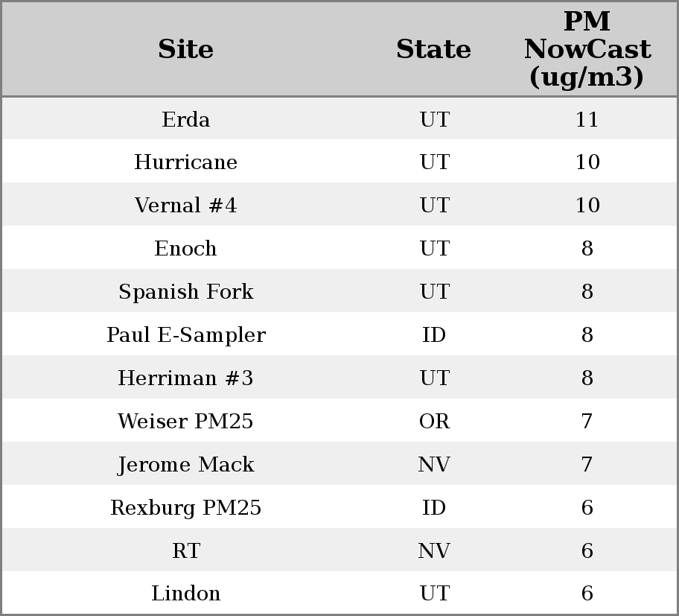Click the Jerome Mack site entry
This screenshot has height=616, width=679.
186,465
